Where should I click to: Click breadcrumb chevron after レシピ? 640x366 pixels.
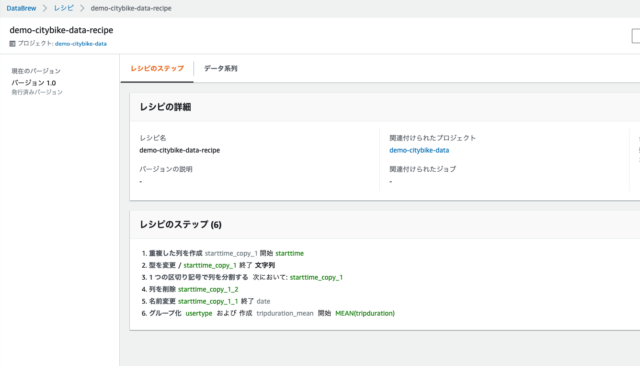(82, 8)
